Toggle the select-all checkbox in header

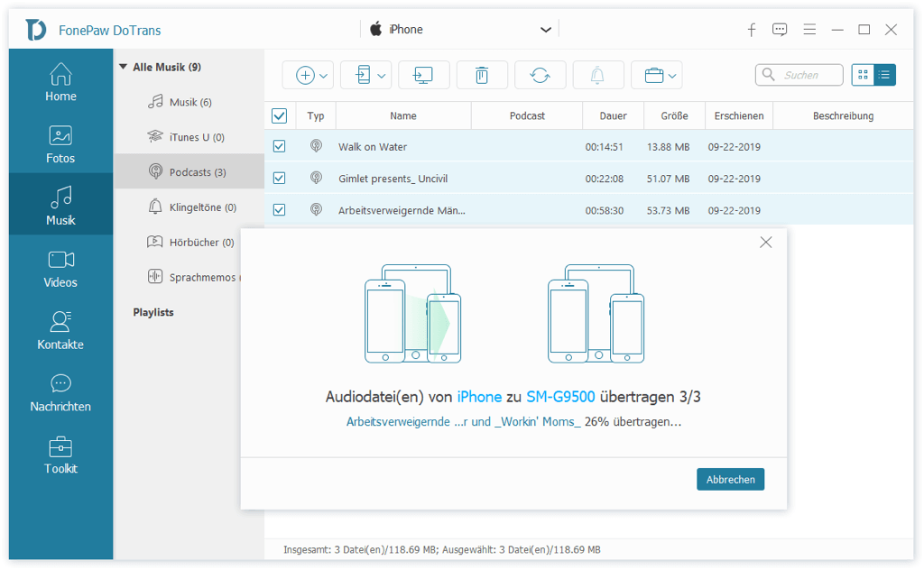[280, 115]
